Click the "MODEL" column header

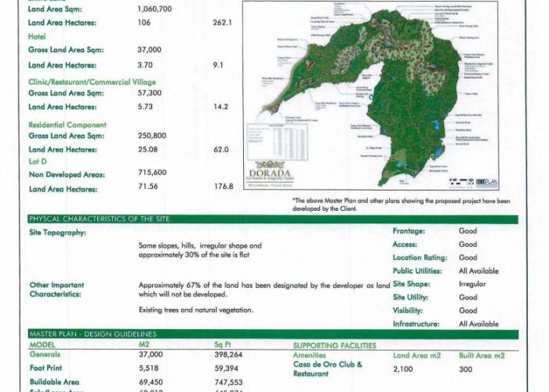coord(42,345)
